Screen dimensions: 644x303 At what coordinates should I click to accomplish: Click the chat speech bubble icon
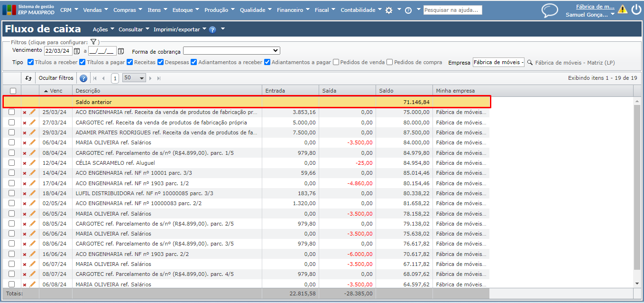coord(550,10)
